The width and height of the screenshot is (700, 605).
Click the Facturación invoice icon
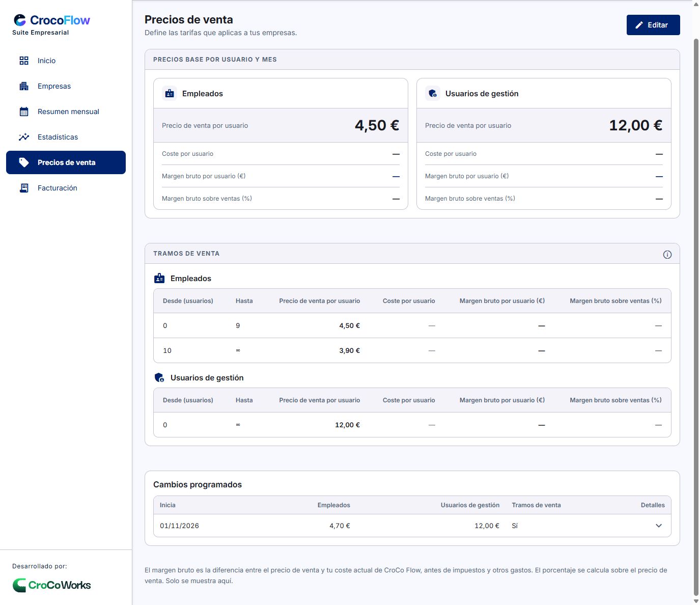pyautogui.click(x=24, y=188)
